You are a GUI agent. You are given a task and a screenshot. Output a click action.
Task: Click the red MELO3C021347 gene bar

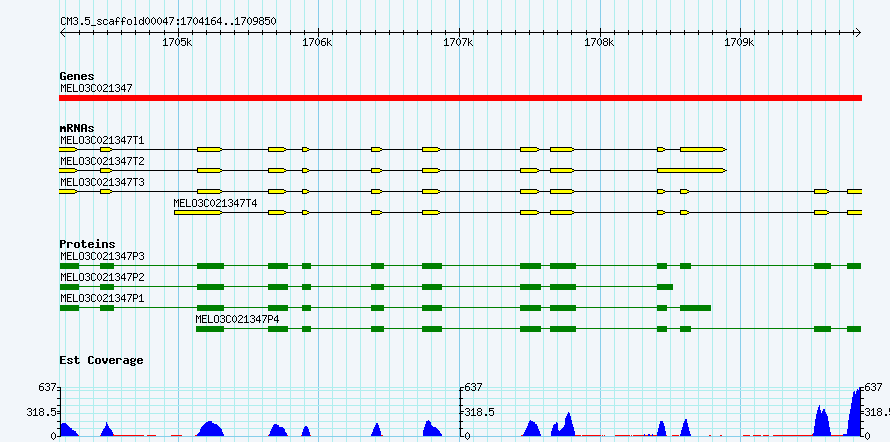point(460,98)
